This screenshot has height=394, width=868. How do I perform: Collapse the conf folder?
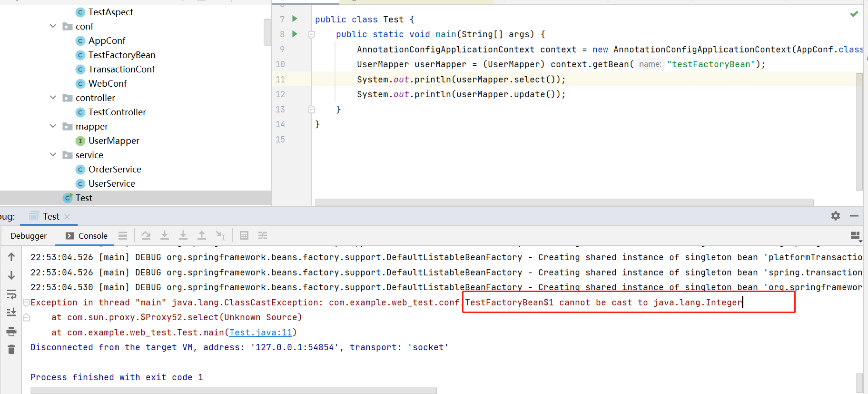(x=53, y=26)
